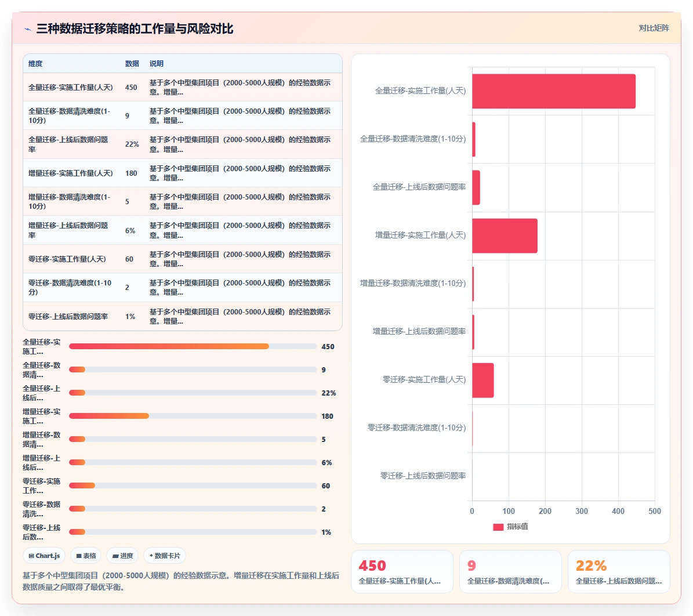This screenshot has width=693, height=616.
Task: Select the Chart.js tag chip
Action: tap(44, 556)
